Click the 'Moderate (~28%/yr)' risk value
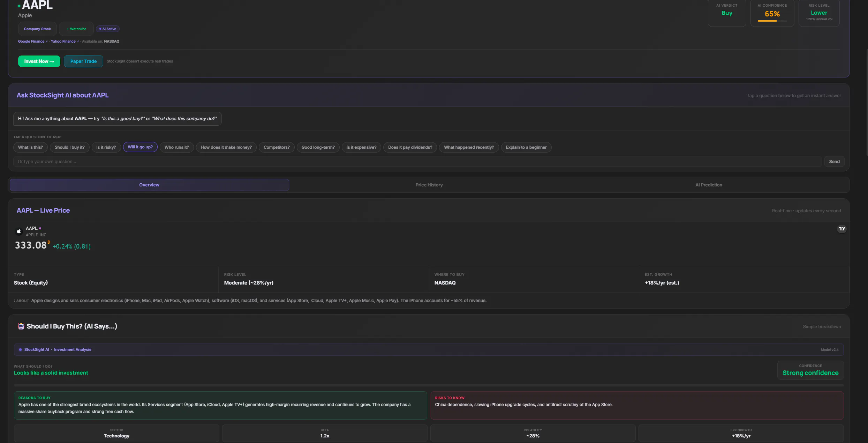Viewport: 868px width, 443px height. (249, 283)
